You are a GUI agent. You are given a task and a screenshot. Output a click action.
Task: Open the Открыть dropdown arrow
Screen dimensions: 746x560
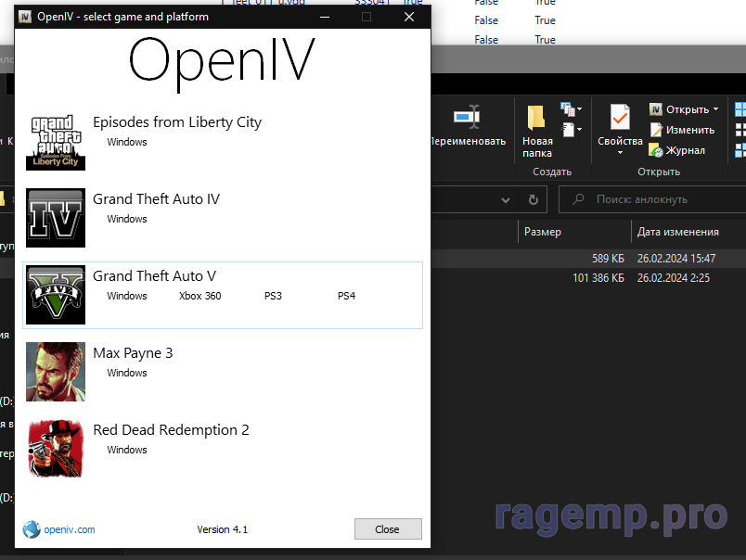click(x=716, y=109)
